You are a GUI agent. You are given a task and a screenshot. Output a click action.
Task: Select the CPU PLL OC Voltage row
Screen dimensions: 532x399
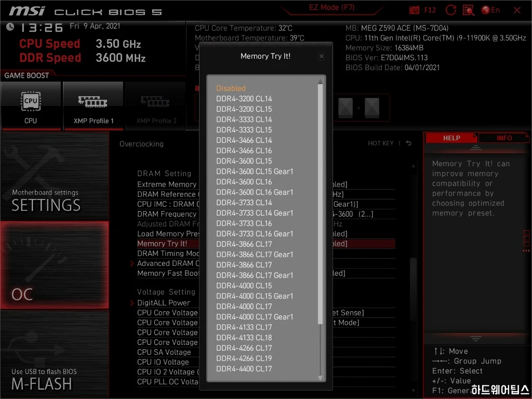tap(266, 382)
